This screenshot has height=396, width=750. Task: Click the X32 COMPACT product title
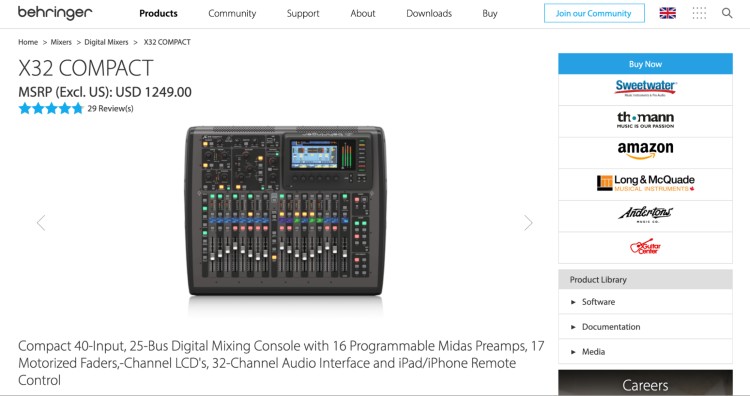pyautogui.click(x=86, y=68)
